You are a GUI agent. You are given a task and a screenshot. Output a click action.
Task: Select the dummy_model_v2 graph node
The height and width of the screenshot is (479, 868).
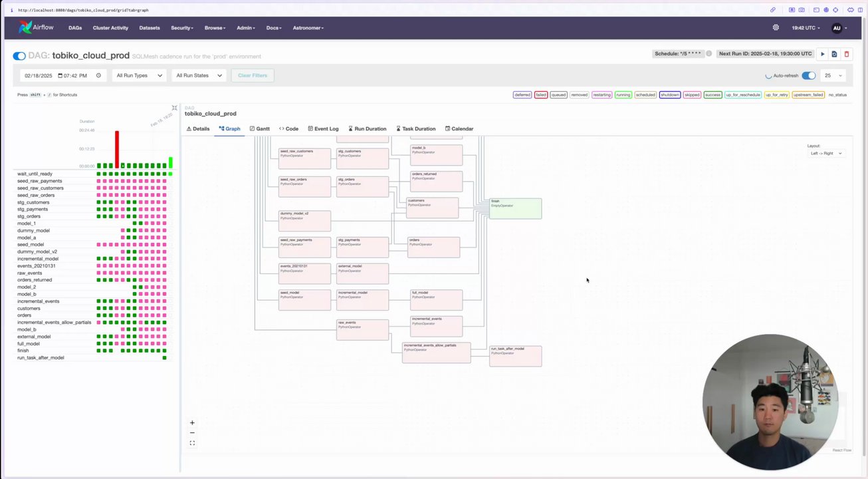304,221
